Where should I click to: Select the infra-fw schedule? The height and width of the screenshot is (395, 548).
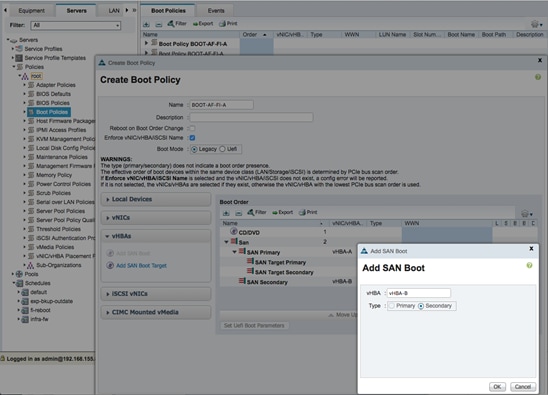point(39,319)
